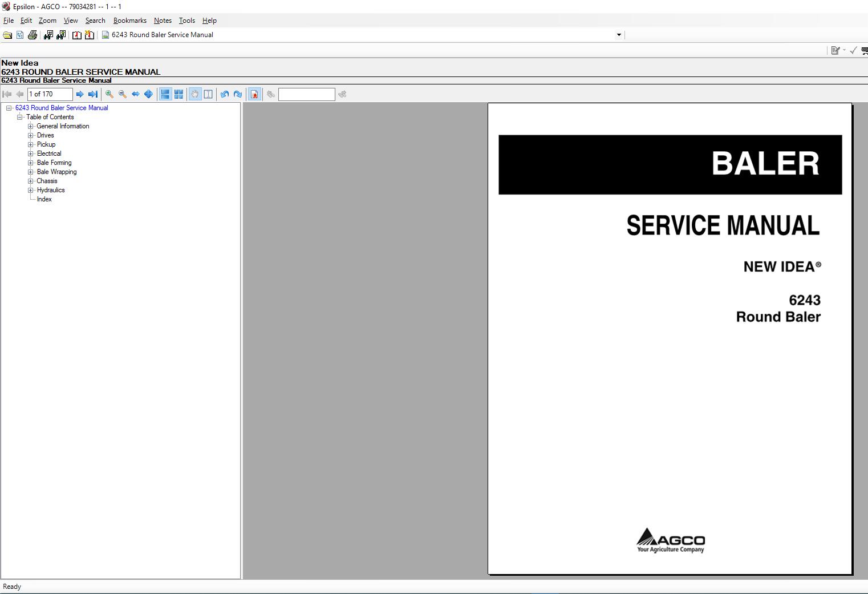This screenshot has width=868, height=594.
Task: Select the 6243 Round Baler Service Manual link
Action: [x=62, y=108]
